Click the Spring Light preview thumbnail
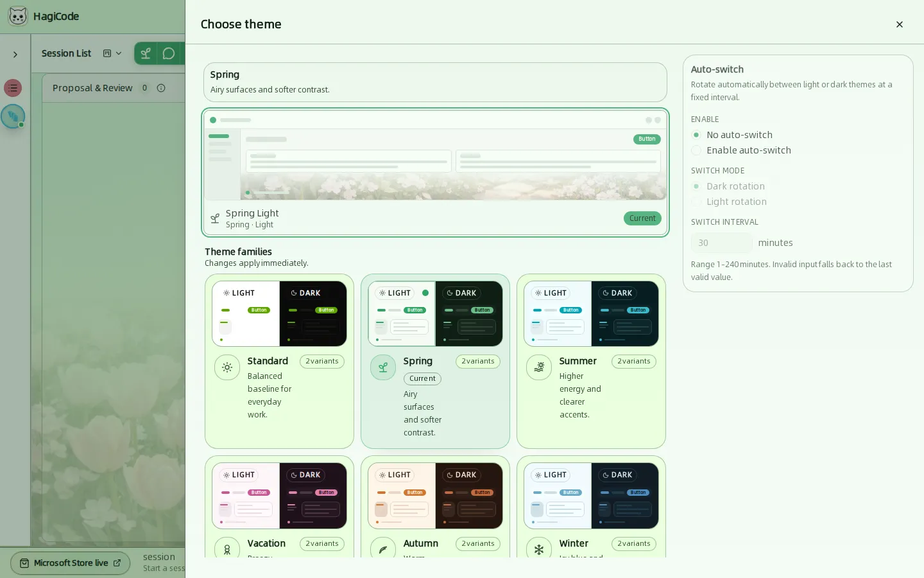 click(x=436, y=155)
